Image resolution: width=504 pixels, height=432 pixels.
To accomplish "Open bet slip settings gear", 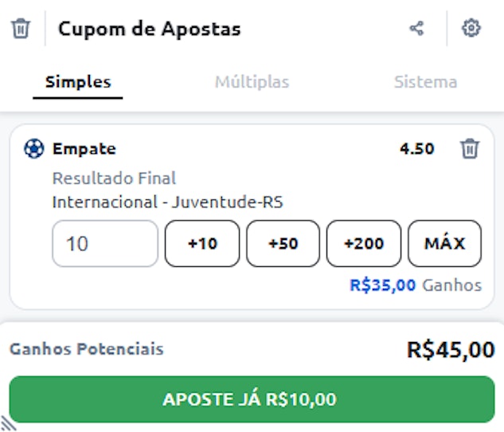I will (x=471, y=29).
